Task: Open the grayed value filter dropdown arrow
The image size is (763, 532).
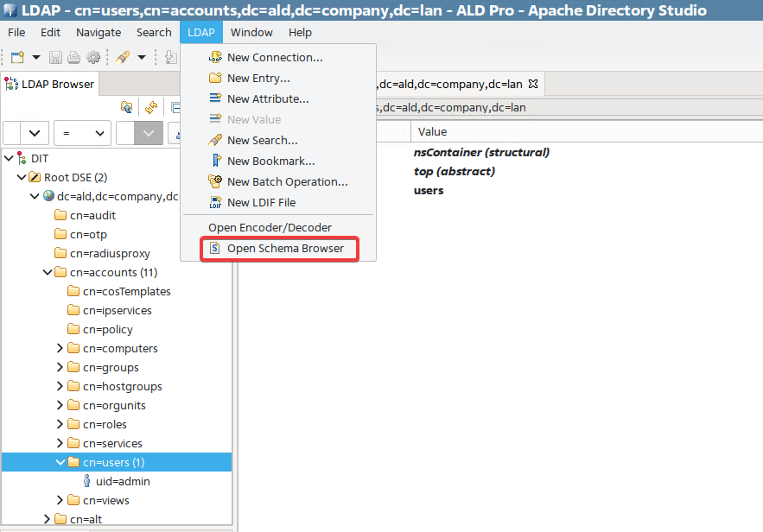Action: (x=149, y=133)
